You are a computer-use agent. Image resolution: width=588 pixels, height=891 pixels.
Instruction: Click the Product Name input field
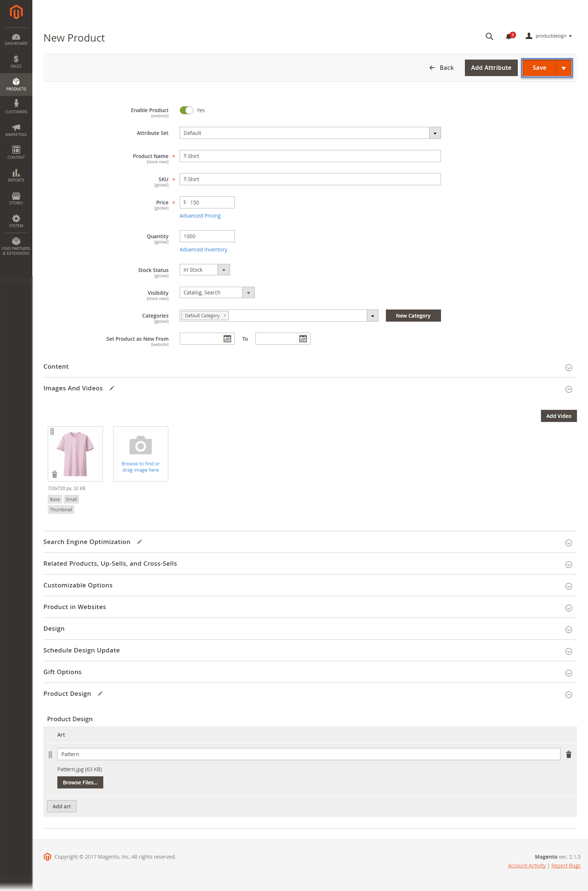click(310, 156)
